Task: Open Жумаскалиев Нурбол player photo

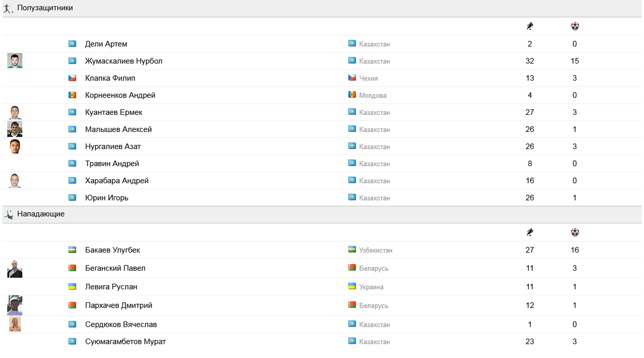Action: click(15, 61)
